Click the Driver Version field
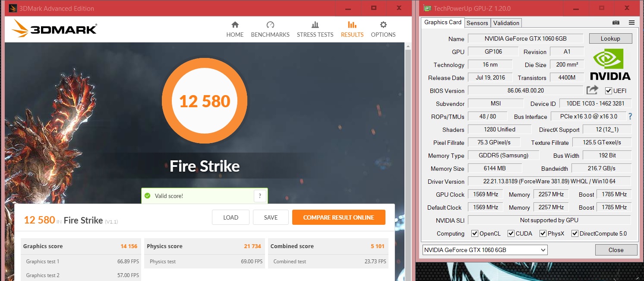Image resolution: width=644 pixels, height=281 pixels. (549, 181)
